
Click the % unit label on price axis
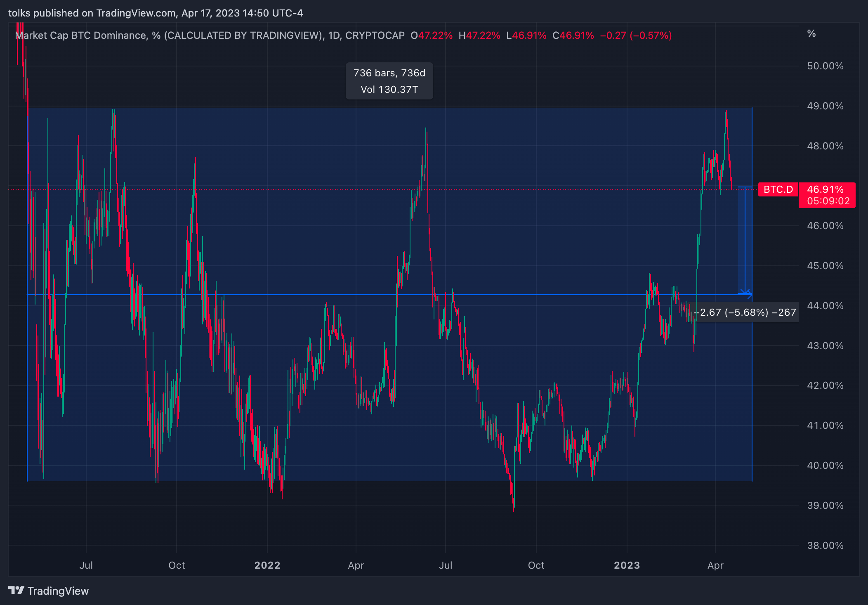click(x=811, y=33)
